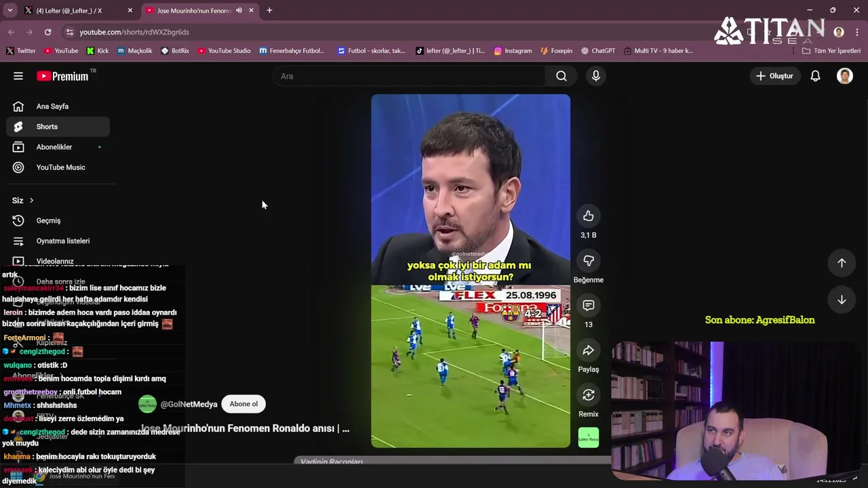Open Tüm Yer İşaretleri bookmarks folder
The height and width of the screenshot is (488, 868).
(x=831, y=51)
